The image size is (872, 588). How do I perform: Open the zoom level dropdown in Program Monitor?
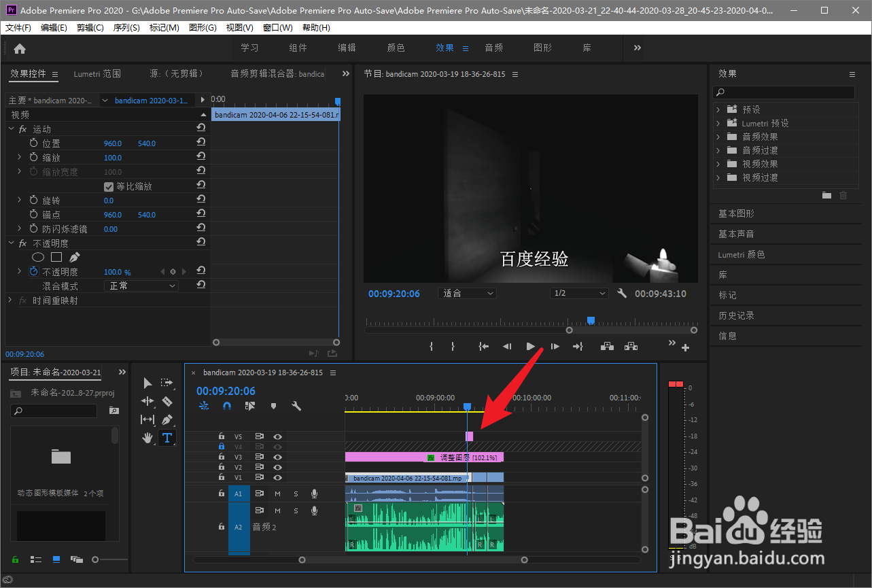click(467, 293)
